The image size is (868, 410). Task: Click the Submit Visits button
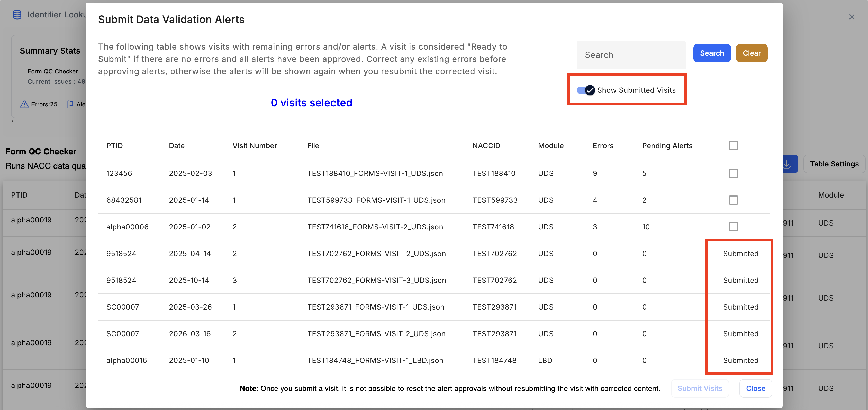click(700, 388)
